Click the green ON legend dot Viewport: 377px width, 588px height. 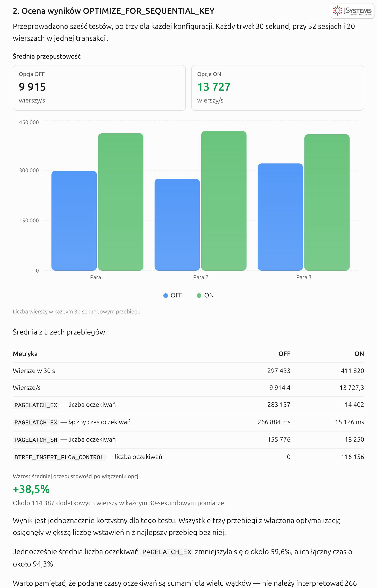point(199,295)
